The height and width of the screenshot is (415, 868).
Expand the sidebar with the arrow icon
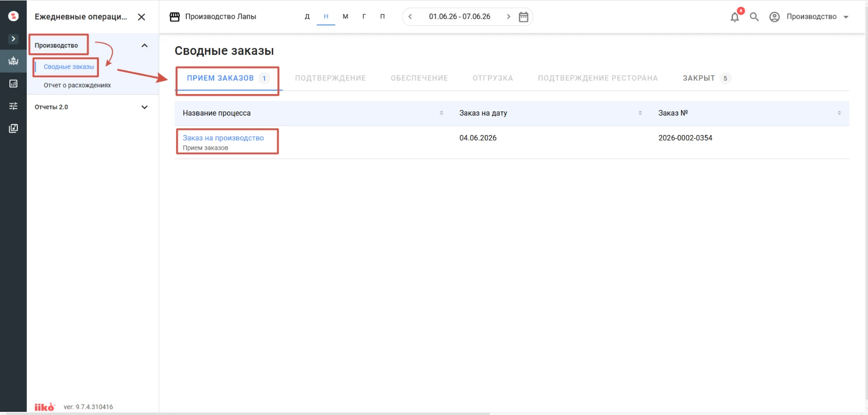[x=13, y=39]
